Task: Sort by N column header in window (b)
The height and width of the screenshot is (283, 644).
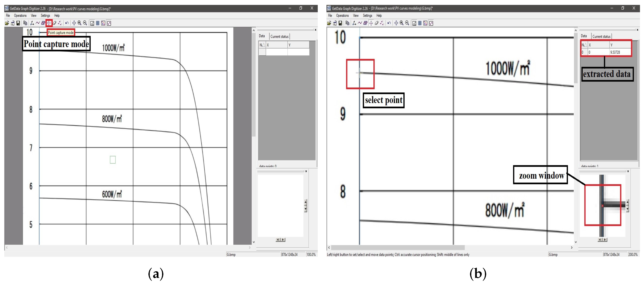Action: 584,45
